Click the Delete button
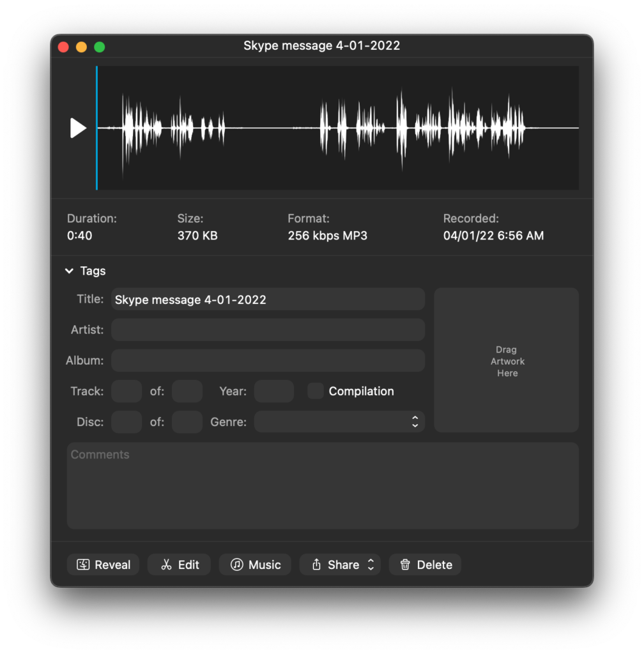Image resolution: width=644 pixels, height=654 pixels. [x=425, y=565]
